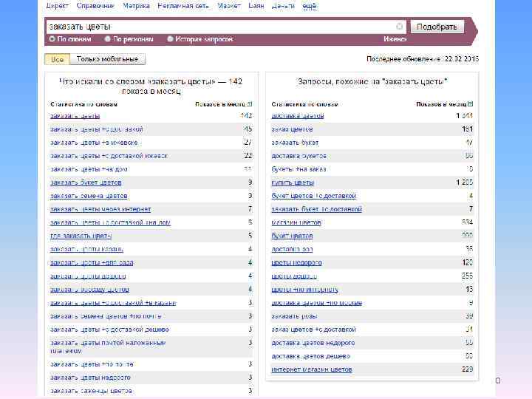Open the 'заказать семена цветов' link
Viewport: 532px width, 399px height.
(x=89, y=196)
